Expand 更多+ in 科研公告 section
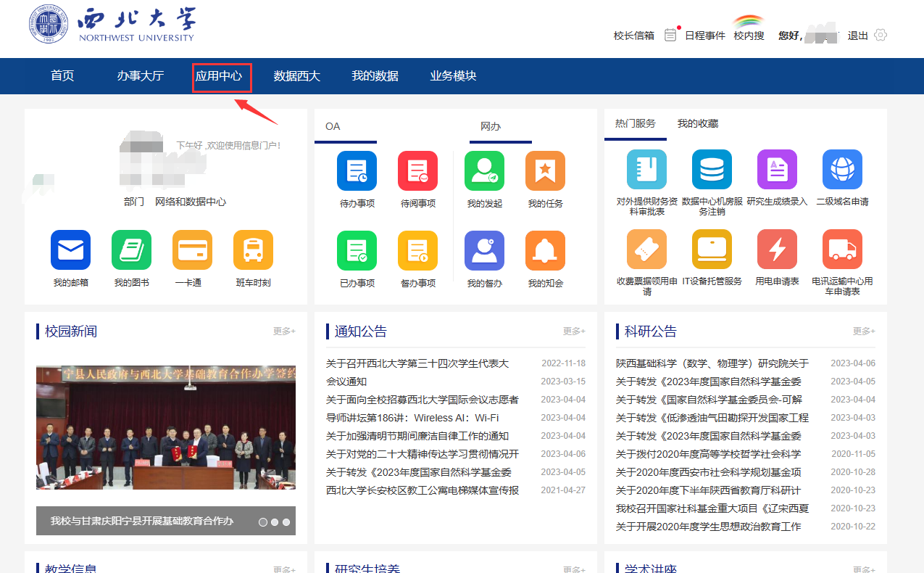 pos(864,331)
